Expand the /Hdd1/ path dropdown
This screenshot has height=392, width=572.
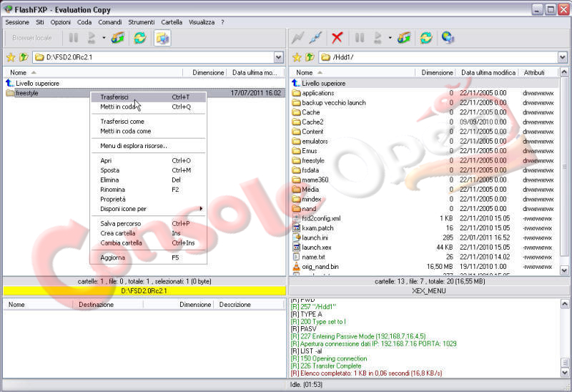(562, 57)
